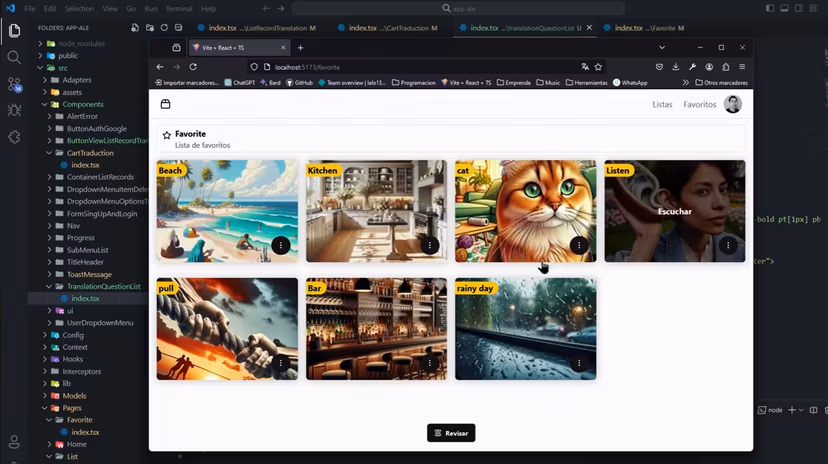Open the Source Control view
The height and width of the screenshot is (464, 828).
pos(14,84)
